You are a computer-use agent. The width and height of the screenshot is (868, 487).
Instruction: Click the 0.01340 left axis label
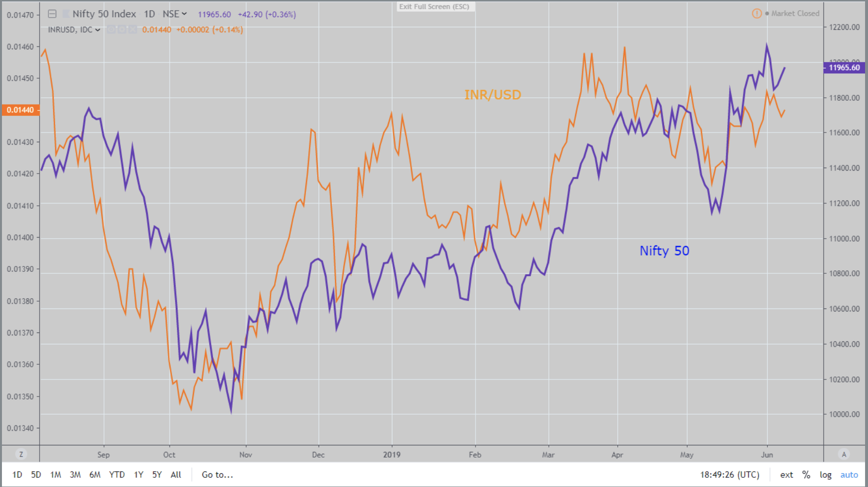click(21, 428)
